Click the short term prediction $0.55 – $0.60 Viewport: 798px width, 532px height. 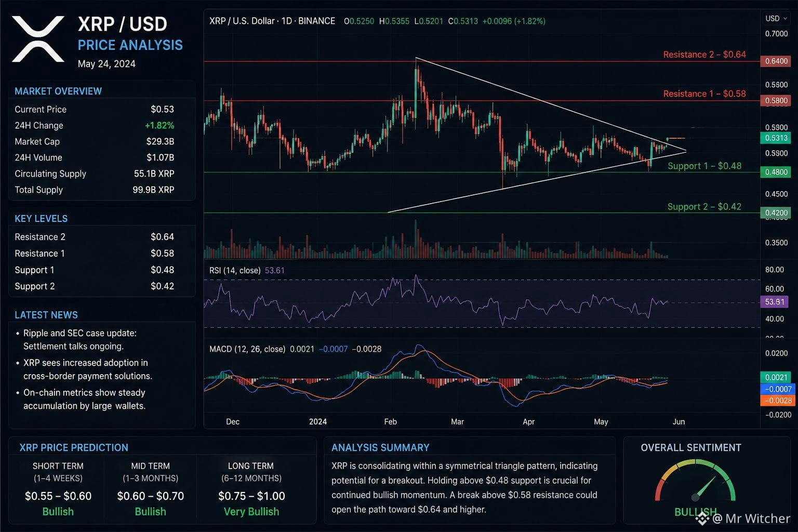coord(58,496)
